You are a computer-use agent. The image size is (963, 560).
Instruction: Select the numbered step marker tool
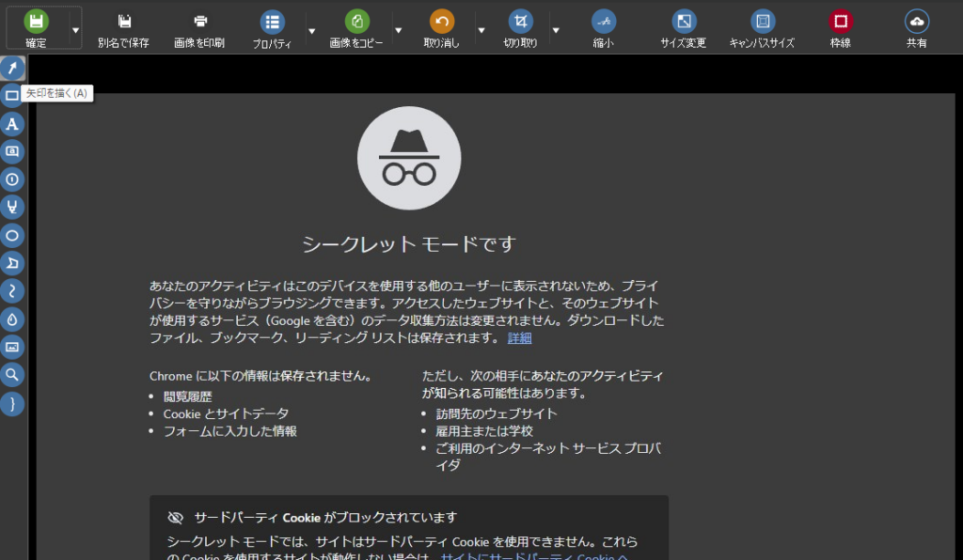(x=12, y=179)
